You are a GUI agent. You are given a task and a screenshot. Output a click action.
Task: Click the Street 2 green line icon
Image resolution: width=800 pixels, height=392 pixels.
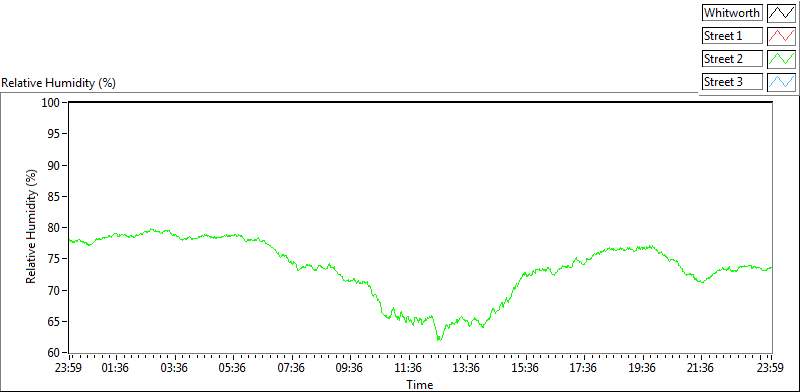point(781,59)
